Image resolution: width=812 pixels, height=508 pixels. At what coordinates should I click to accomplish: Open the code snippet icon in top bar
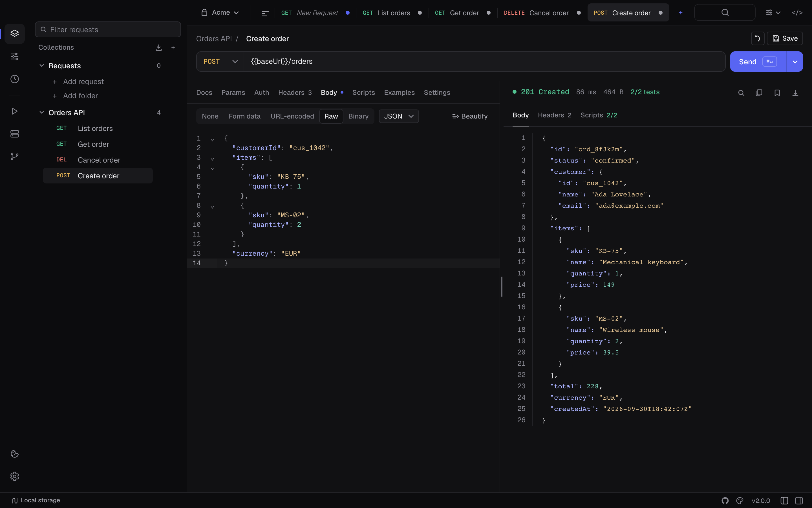point(797,13)
